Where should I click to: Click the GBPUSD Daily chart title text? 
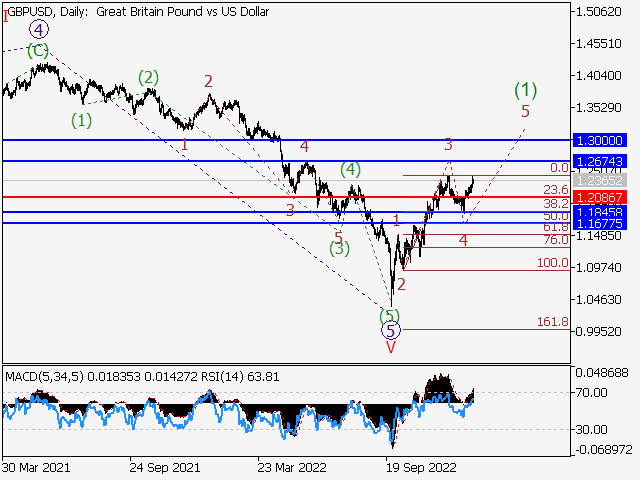(138, 12)
